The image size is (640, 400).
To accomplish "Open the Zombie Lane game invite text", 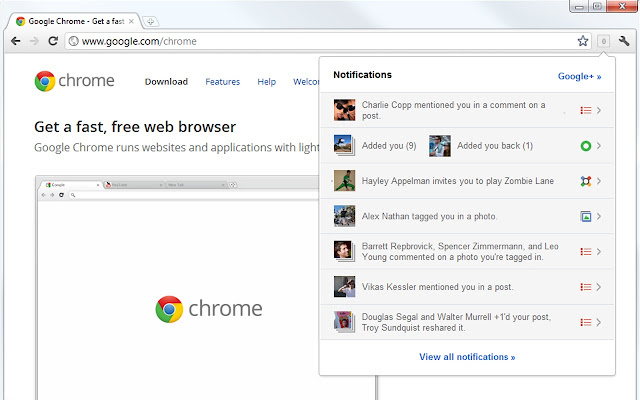I will point(458,181).
